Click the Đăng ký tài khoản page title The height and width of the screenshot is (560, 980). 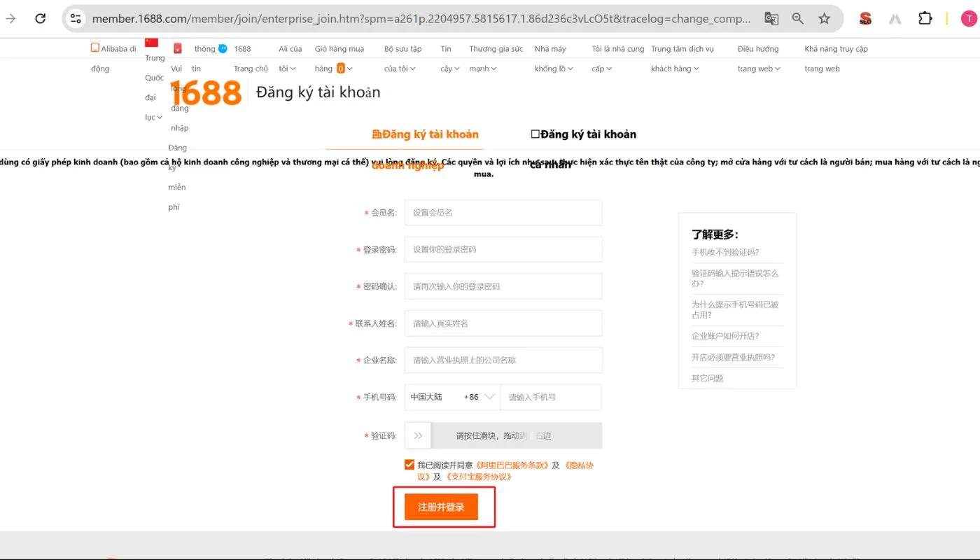(x=318, y=92)
